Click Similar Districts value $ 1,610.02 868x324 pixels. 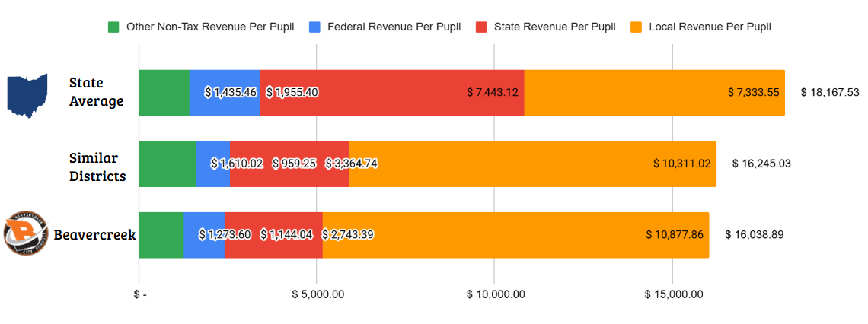[x=237, y=164]
